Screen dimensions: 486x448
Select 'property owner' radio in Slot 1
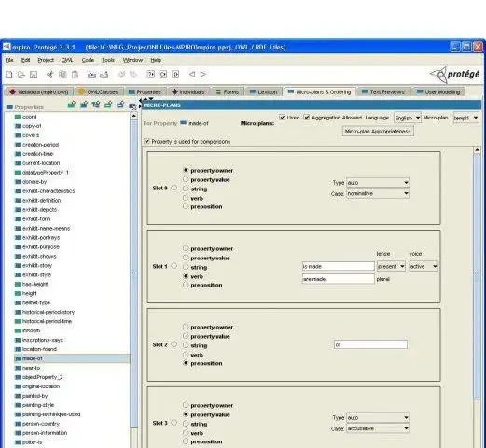pyautogui.click(x=186, y=248)
